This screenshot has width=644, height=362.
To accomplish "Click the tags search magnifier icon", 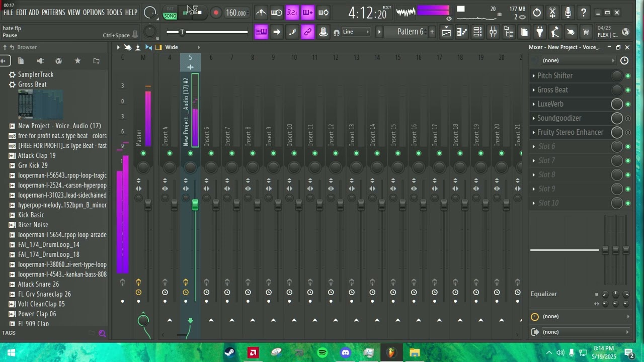I will [102, 333].
